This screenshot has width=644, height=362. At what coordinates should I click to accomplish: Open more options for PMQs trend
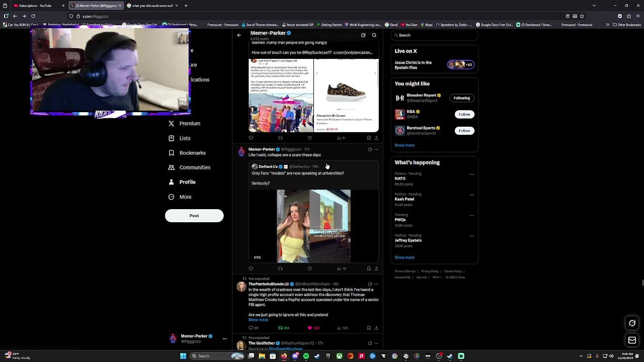pos(472,216)
